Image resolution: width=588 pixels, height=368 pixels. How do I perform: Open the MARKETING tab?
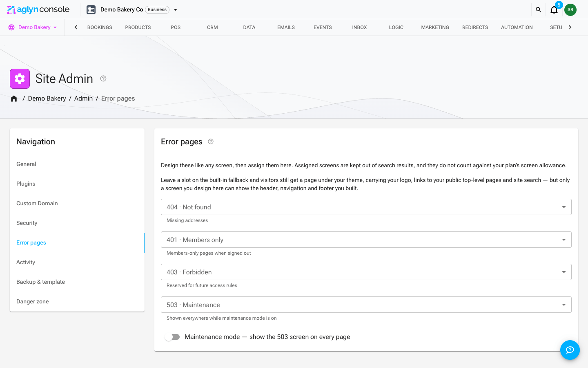(x=435, y=27)
